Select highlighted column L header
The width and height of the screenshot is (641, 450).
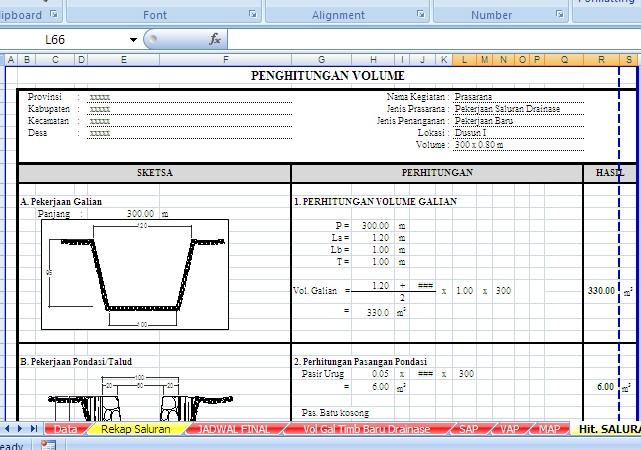click(464, 60)
